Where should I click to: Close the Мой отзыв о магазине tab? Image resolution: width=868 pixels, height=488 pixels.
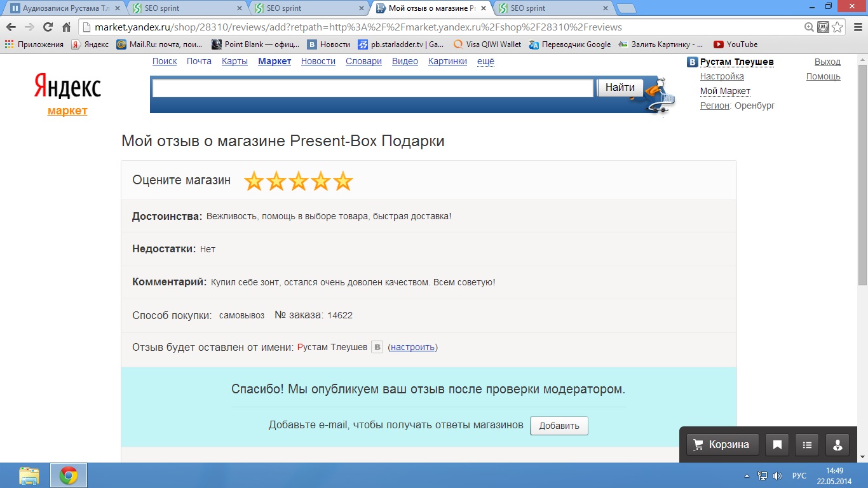(483, 8)
